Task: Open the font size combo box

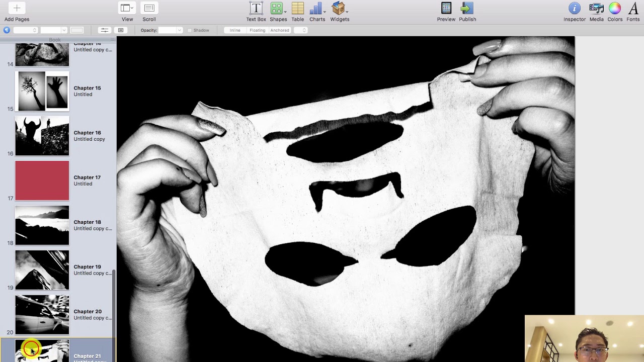Action: pyautogui.click(x=54, y=30)
